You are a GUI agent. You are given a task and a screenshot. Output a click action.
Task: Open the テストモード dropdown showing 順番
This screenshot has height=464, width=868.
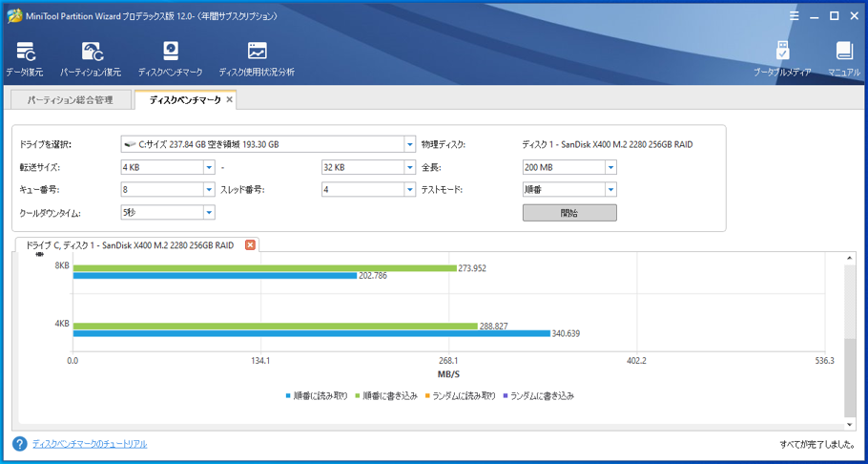(x=610, y=190)
